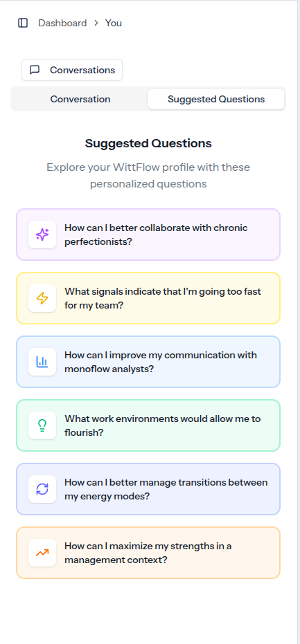
Task: Choose the going too fast question
Action: pos(148,298)
